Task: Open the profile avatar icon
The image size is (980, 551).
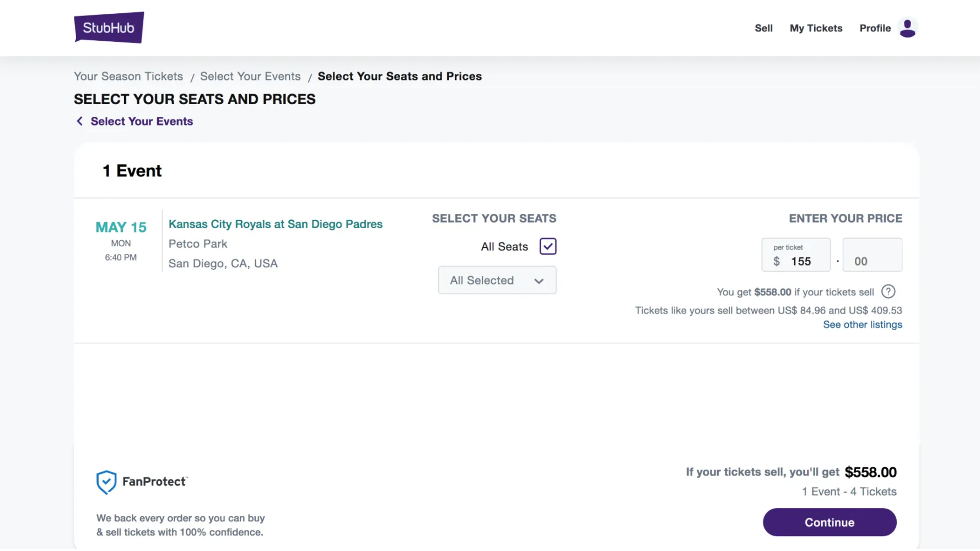Action: (x=907, y=28)
